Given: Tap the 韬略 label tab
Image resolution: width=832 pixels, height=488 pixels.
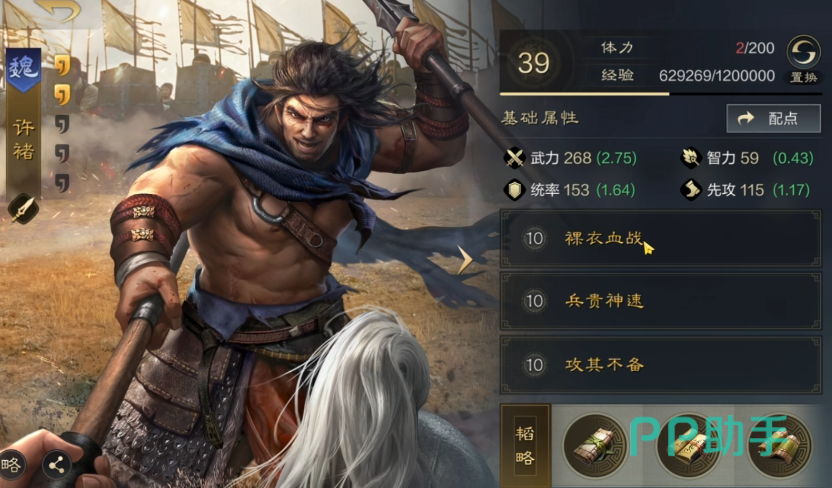Looking at the screenshot, I should (x=525, y=446).
